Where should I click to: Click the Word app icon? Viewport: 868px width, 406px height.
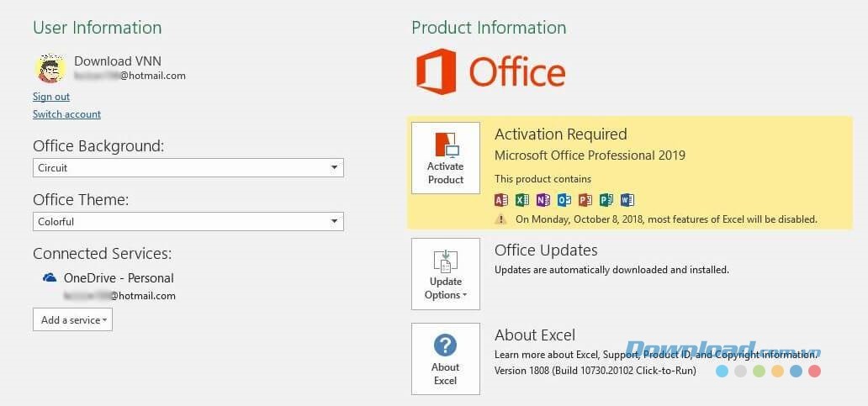(627, 200)
